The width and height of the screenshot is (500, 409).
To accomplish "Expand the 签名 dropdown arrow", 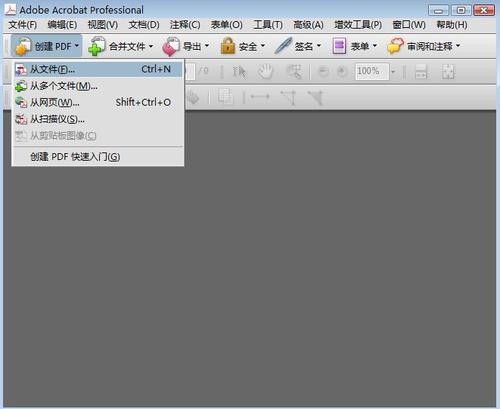I will tap(319, 46).
